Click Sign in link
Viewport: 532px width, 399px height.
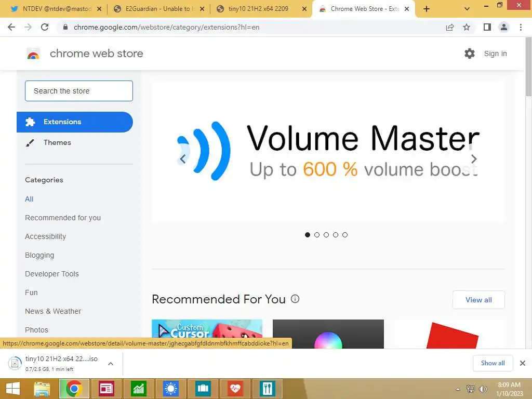pyautogui.click(x=495, y=54)
